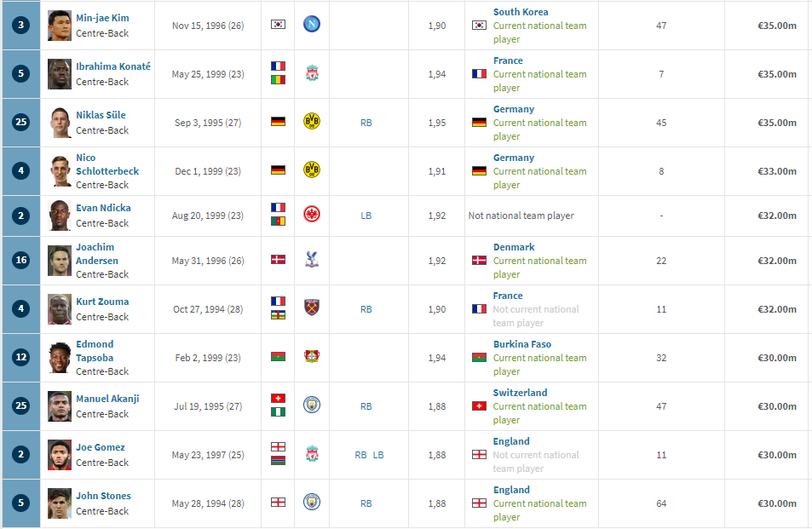812x529 pixels.
Task: Click the Switzerland national team link
Action: (520, 393)
